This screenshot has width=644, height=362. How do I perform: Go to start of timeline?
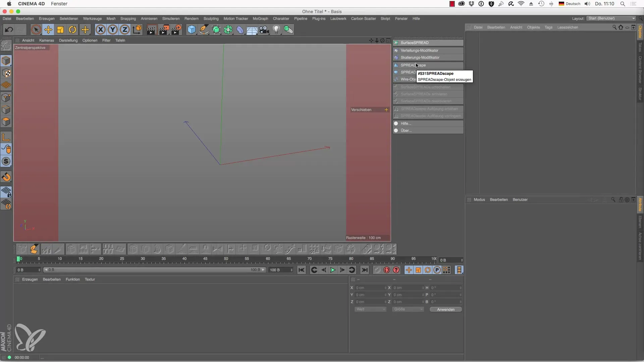click(302, 270)
